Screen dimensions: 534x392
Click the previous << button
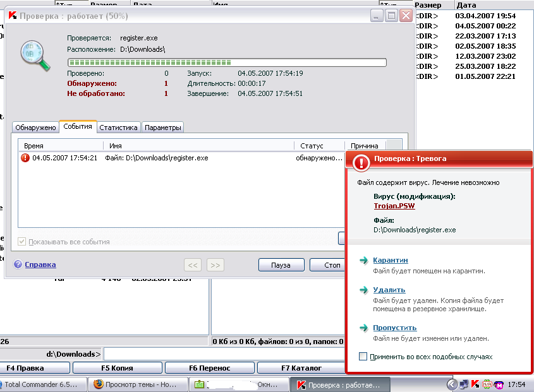[x=193, y=265]
